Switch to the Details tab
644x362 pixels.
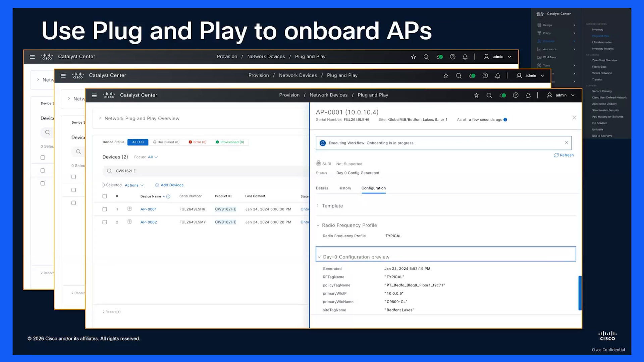pyautogui.click(x=322, y=188)
